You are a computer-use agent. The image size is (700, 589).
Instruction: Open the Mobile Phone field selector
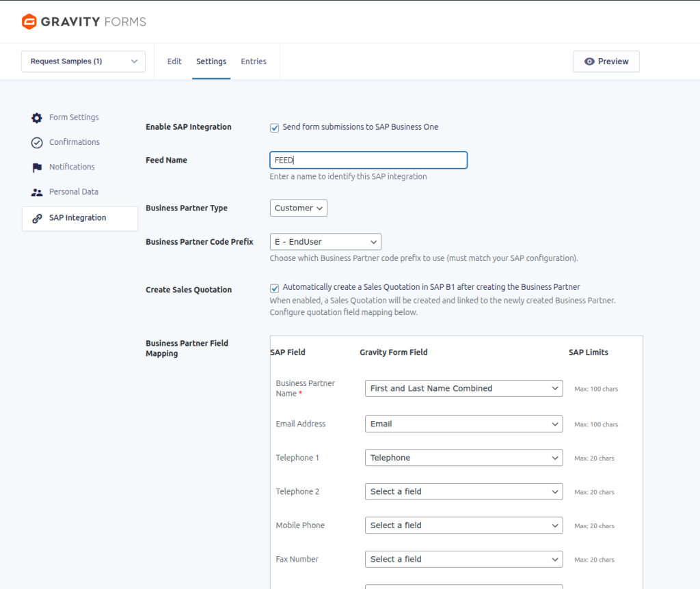[x=463, y=525]
